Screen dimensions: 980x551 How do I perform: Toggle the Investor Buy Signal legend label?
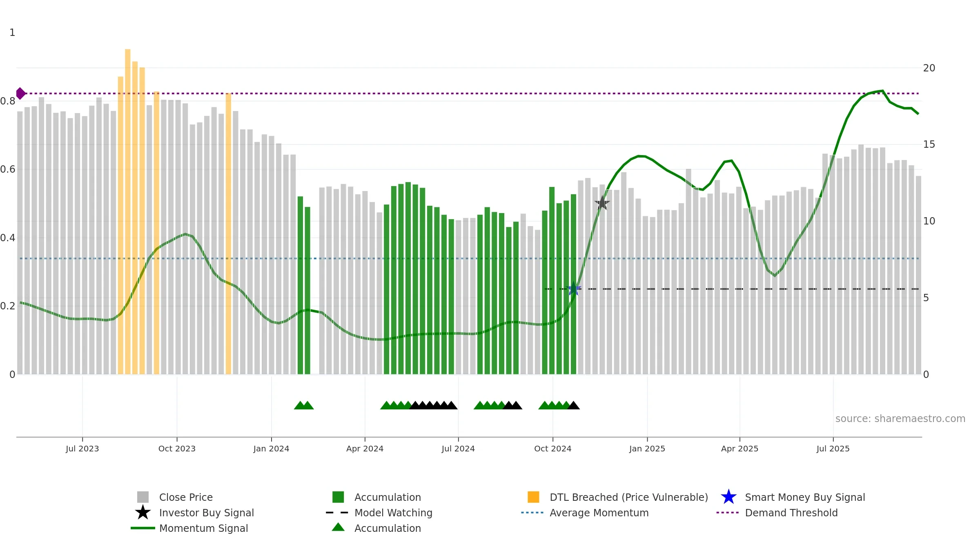(207, 513)
